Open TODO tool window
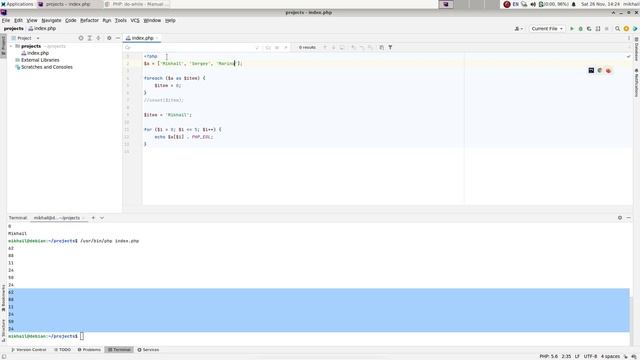Screen dimensions: 640x360 pos(62,350)
